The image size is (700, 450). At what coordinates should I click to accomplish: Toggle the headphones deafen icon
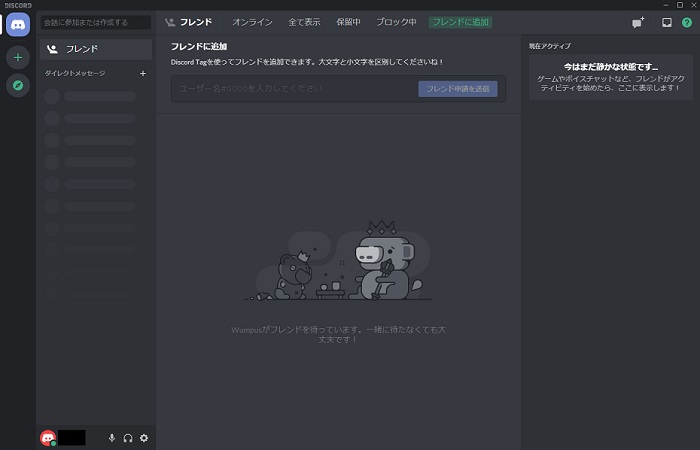128,438
